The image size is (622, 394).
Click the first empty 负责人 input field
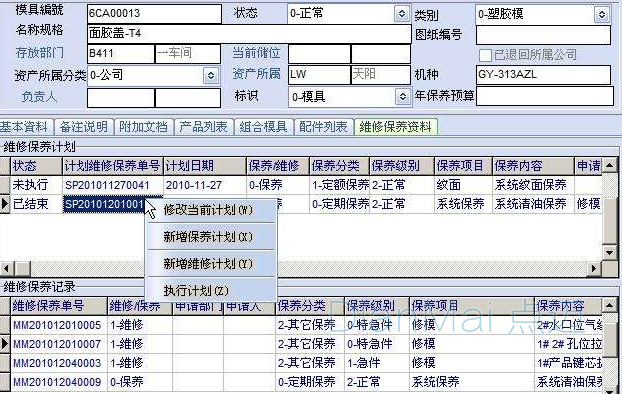121,98
